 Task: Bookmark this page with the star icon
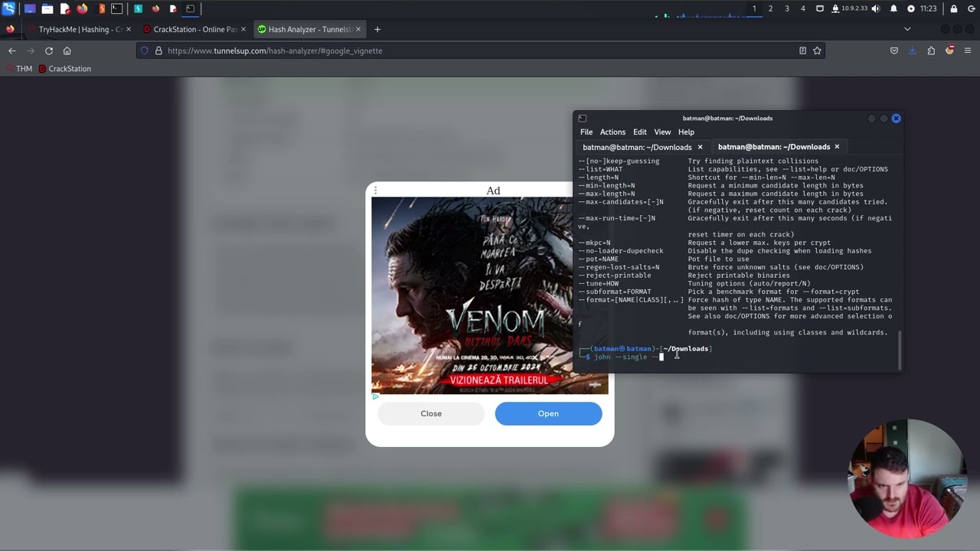coord(817,51)
